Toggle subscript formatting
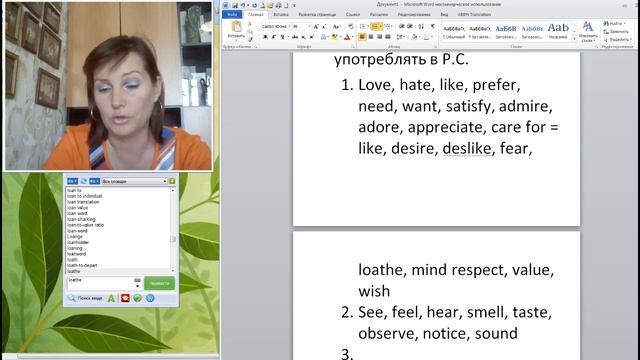 (x=304, y=37)
